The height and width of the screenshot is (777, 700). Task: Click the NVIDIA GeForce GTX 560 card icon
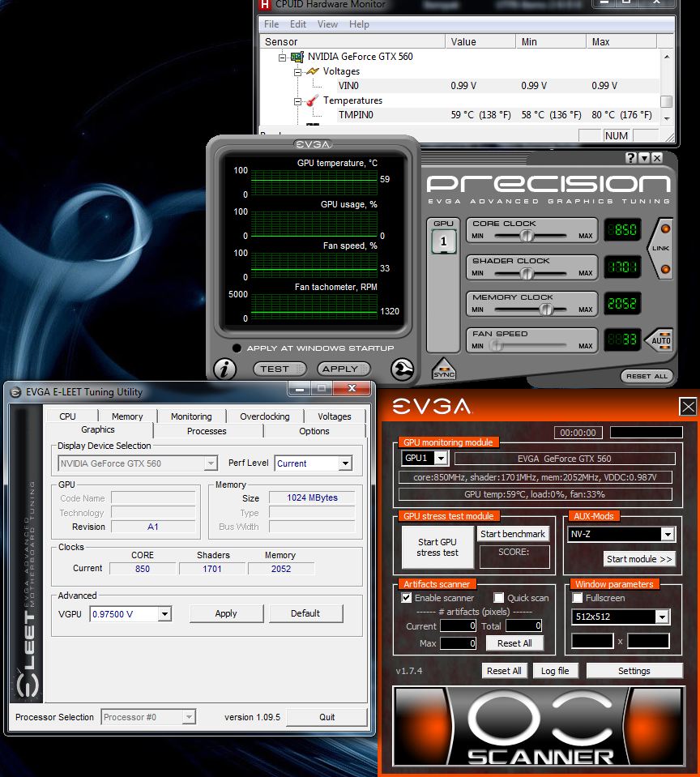(x=297, y=57)
